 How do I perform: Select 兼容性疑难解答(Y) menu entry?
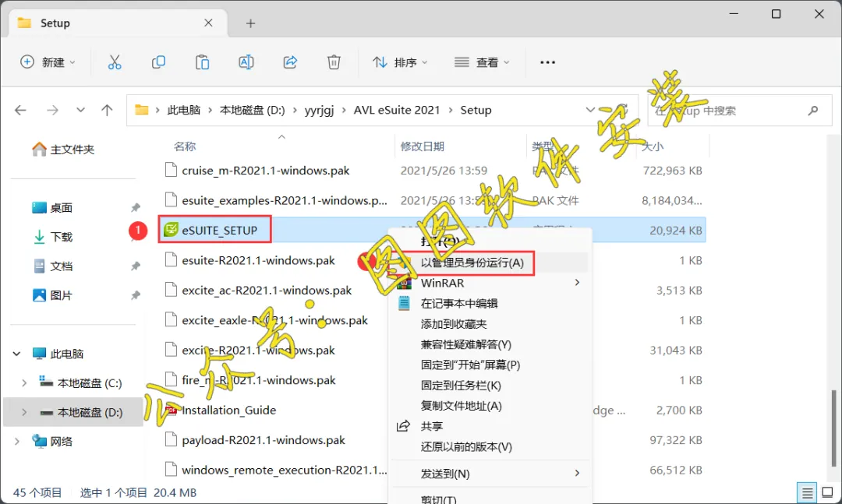(490, 344)
